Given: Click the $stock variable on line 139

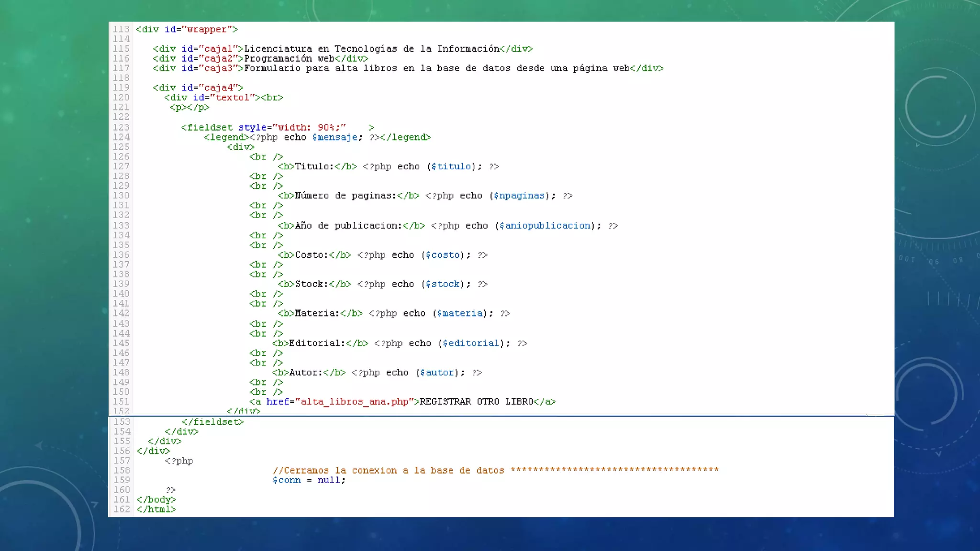Looking at the screenshot, I should point(443,284).
